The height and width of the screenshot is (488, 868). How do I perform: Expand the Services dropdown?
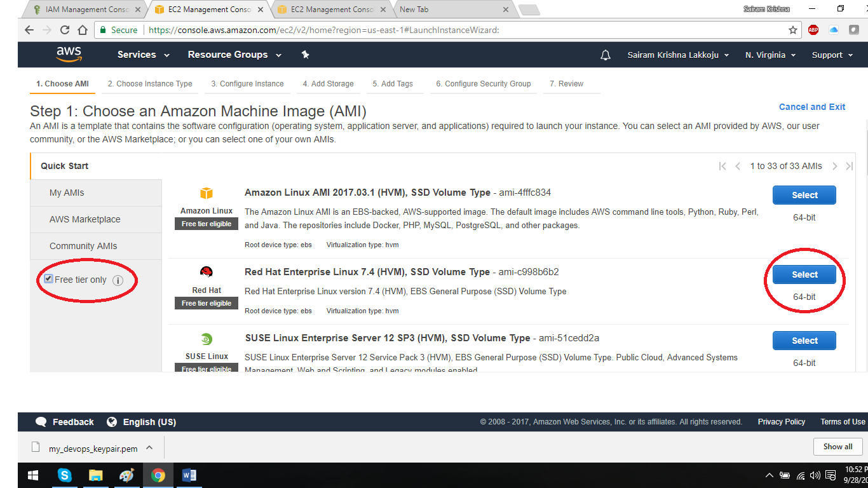point(144,55)
